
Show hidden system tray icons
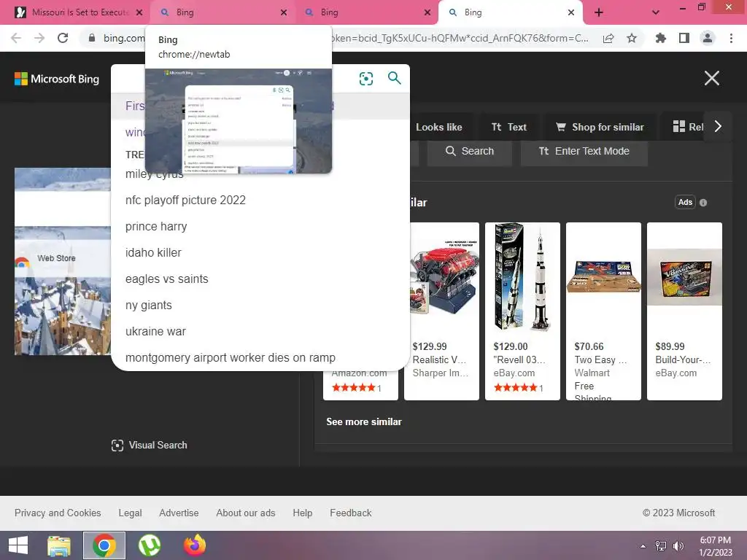(x=643, y=546)
